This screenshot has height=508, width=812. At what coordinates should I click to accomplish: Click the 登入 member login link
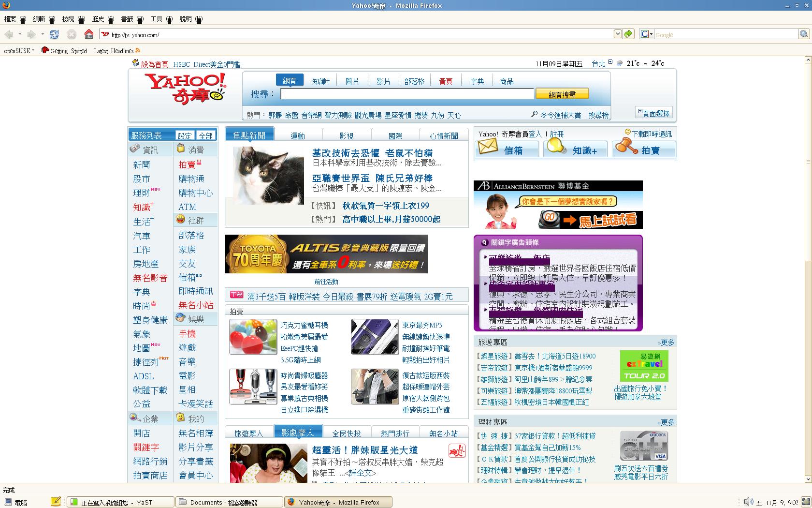[535, 134]
